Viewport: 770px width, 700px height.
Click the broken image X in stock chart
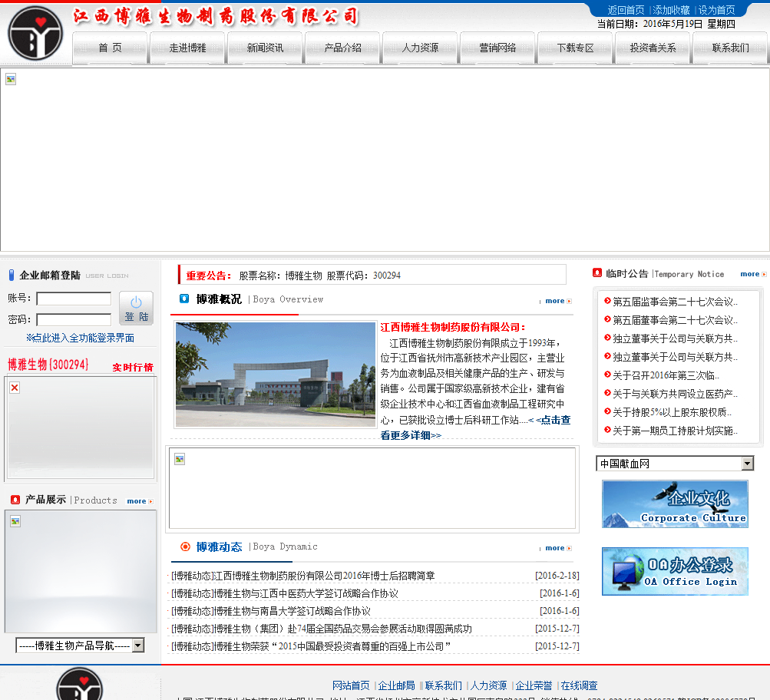(15, 388)
